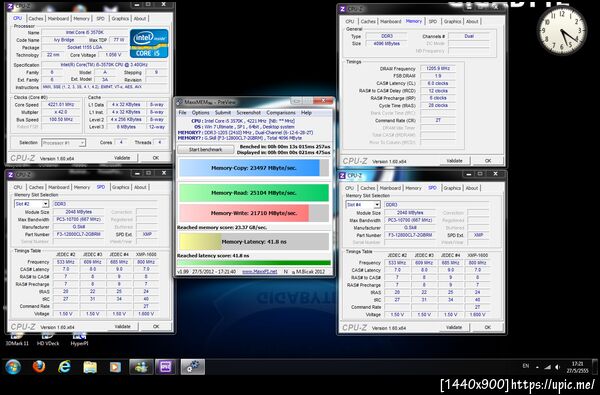The height and width of the screenshot is (395, 600).
Task: Click the taskbar clock and date
Action: coord(578,367)
